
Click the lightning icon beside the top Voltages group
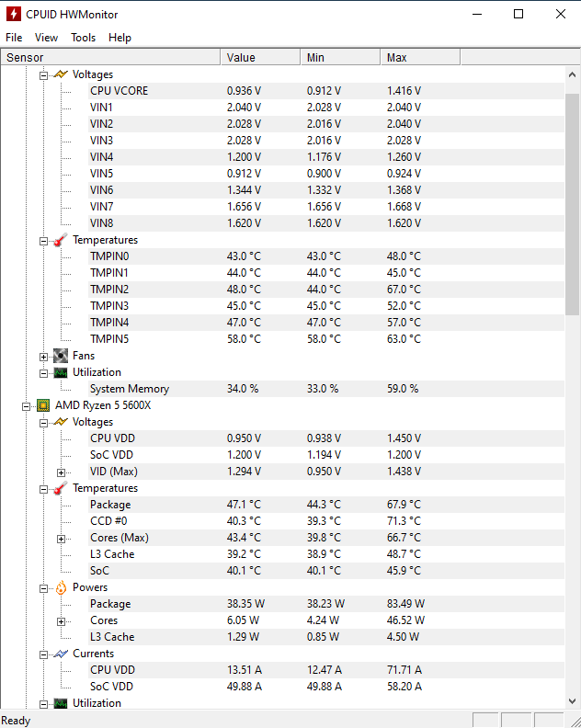coord(61,74)
